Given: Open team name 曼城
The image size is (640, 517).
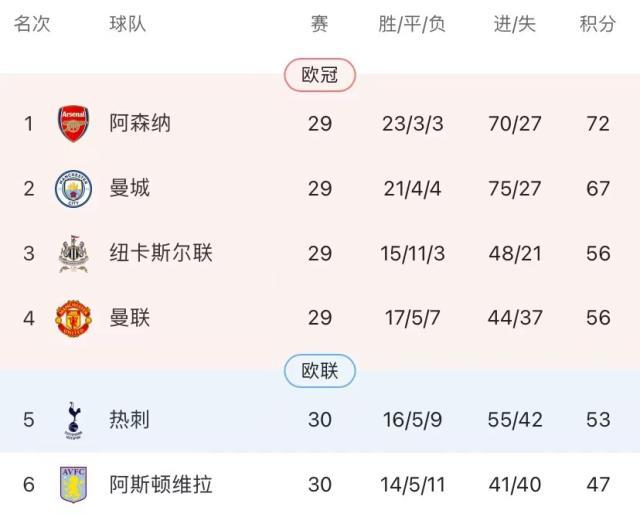Looking at the screenshot, I should (130, 188).
